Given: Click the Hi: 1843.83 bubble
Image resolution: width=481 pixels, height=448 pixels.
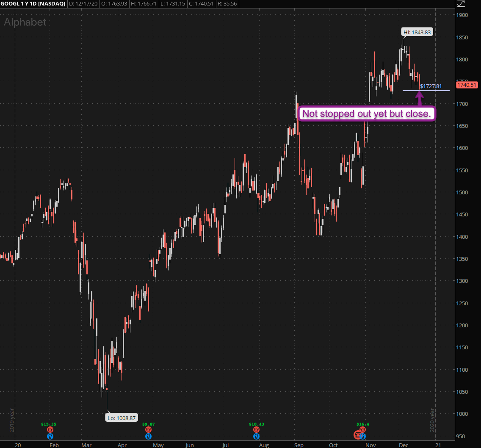Looking at the screenshot, I should click(x=417, y=32).
